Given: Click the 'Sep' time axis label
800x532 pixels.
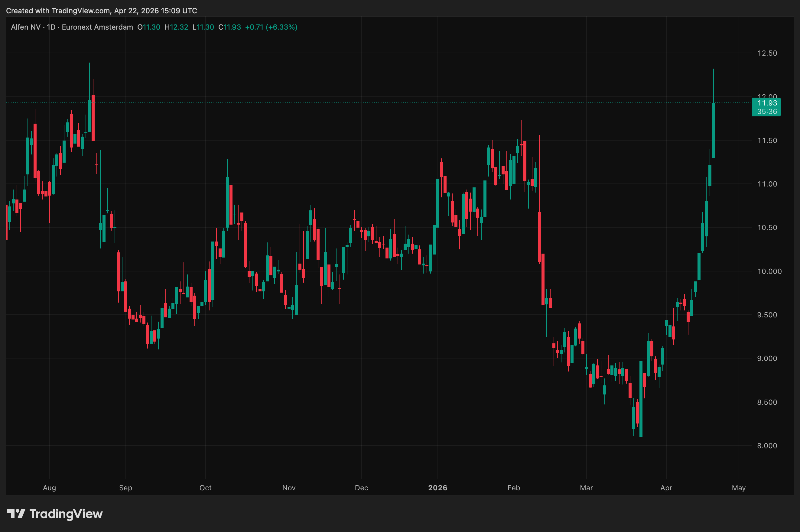Looking at the screenshot, I should (x=125, y=488).
